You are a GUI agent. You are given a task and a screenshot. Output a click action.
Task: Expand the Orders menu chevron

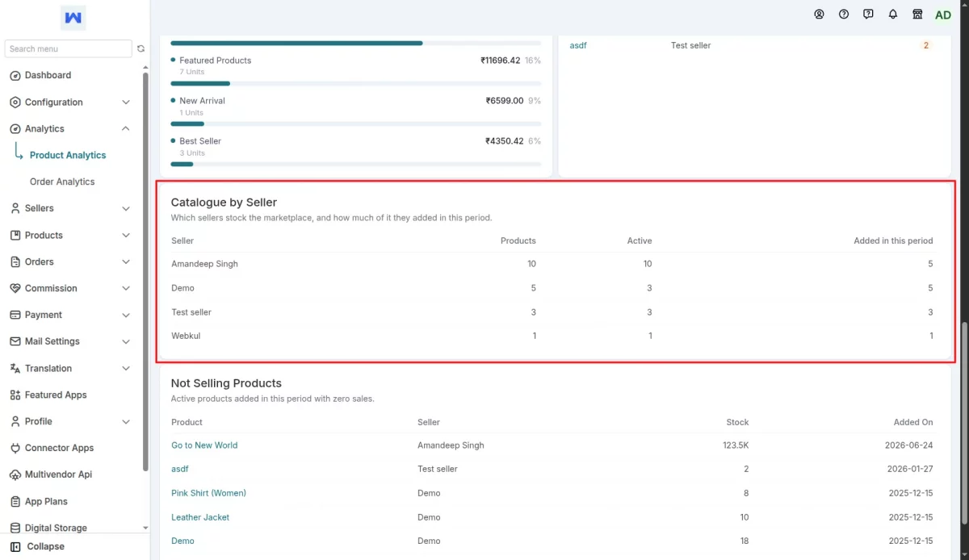pyautogui.click(x=126, y=262)
